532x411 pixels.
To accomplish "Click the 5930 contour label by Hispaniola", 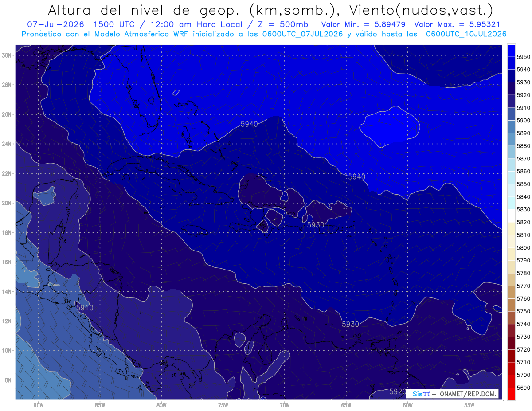I will coord(316,225).
